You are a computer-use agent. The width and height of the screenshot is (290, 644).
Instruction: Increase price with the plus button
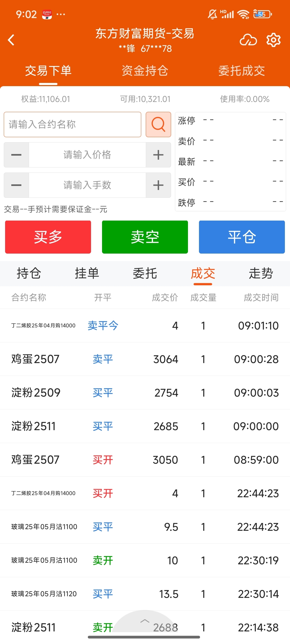tap(158, 155)
